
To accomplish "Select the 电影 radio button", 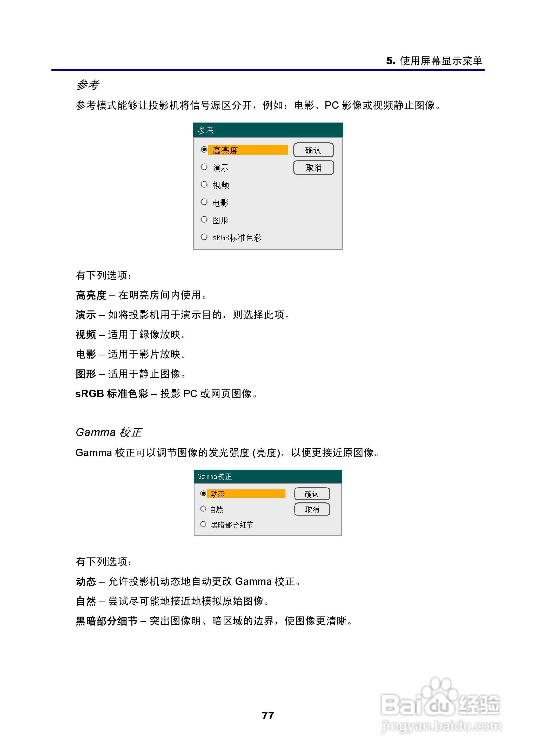I will pyautogui.click(x=204, y=202).
